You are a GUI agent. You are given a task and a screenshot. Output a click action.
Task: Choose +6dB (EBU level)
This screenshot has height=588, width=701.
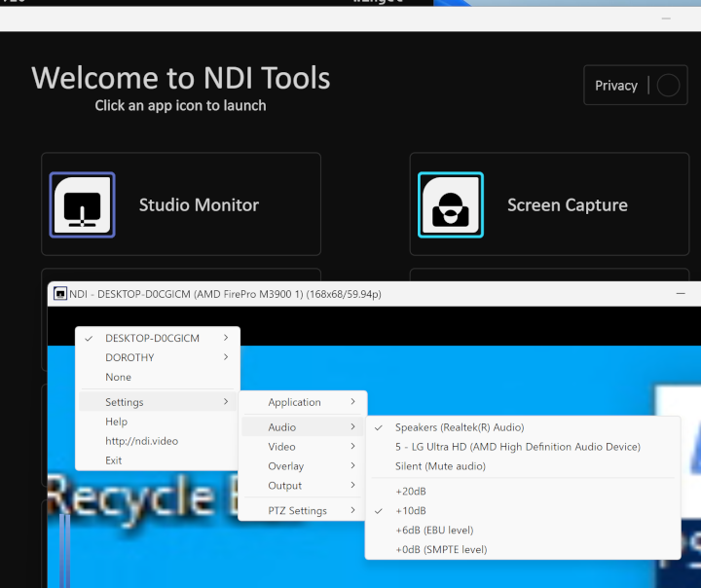click(x=523, y=530)
